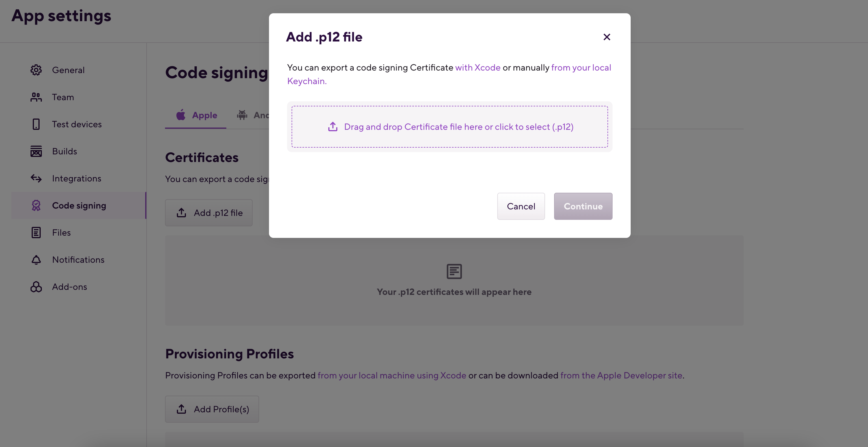The width and height of the screenshot is (868, 447).
Task: Click the Test devices phone icon
Action: pyautogui.click(x=36, y=124)
